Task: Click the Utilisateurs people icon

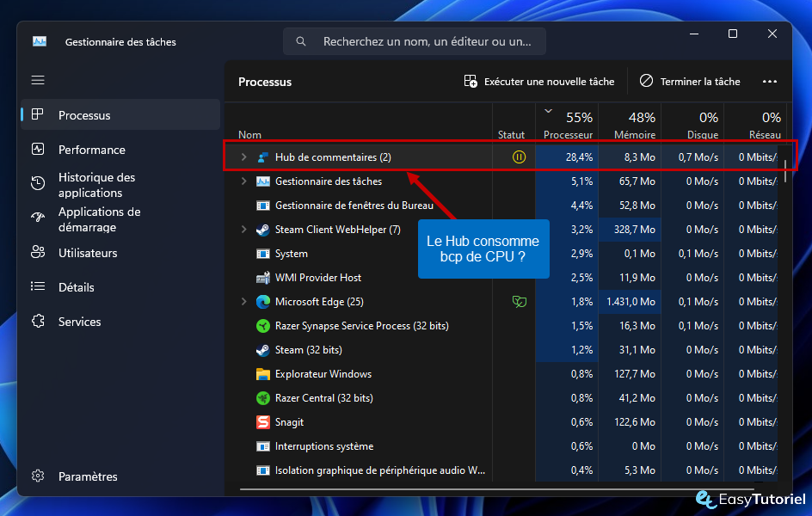Action: [38, 252]
